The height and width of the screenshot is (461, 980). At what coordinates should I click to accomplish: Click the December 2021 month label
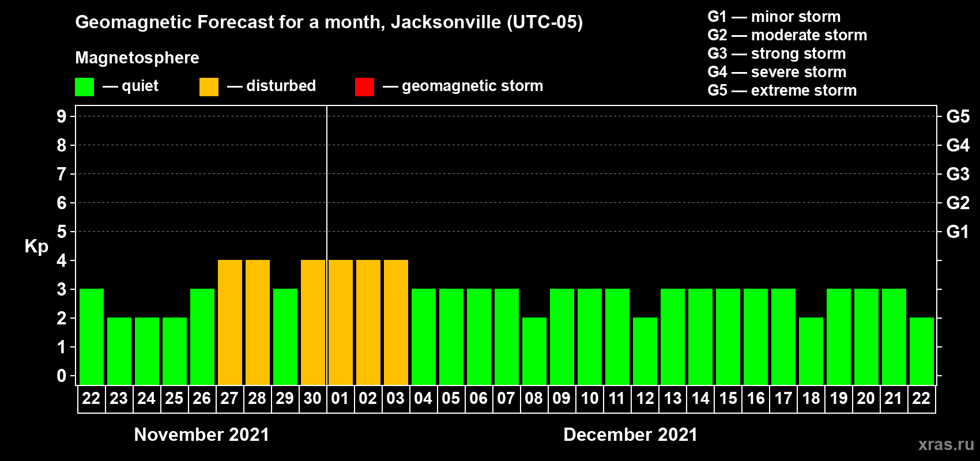631,434
